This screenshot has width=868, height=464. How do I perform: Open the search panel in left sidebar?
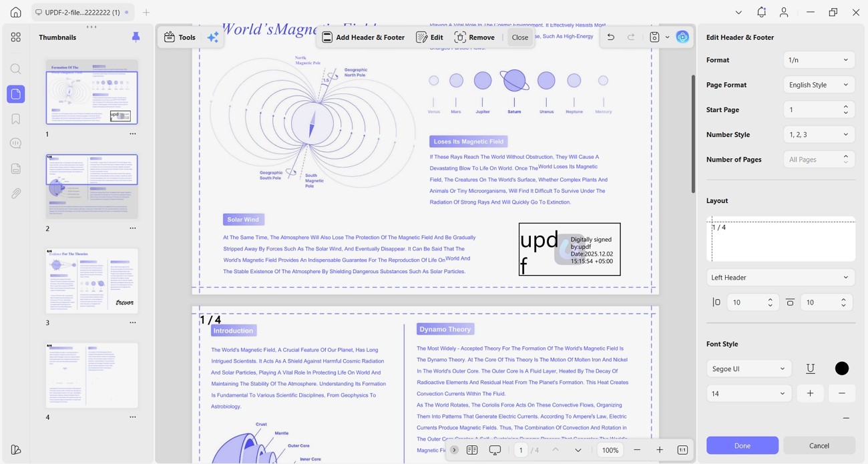(16, 69)
